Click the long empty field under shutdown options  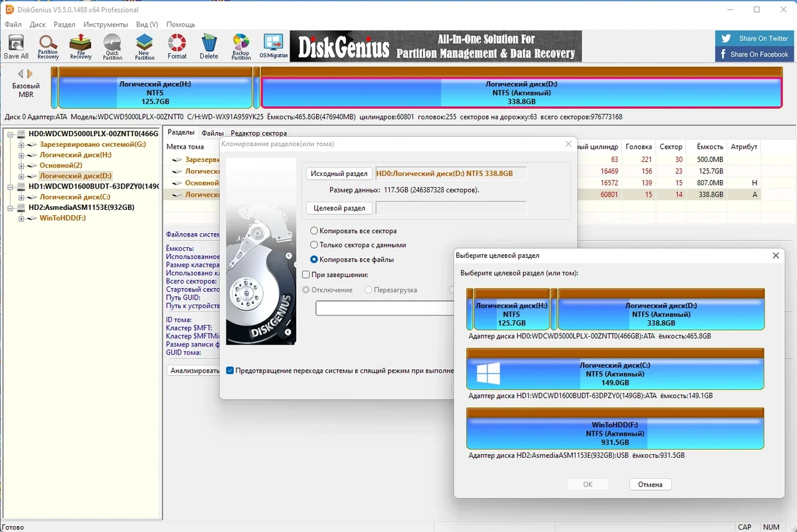(385, 308)
